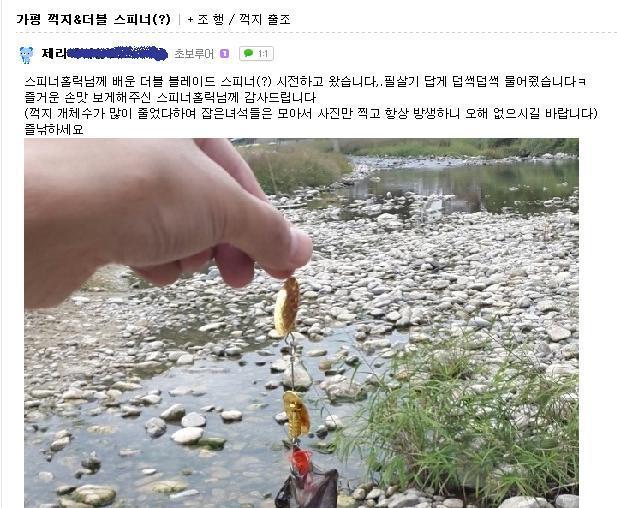Click the blue bear avatar icon
617x508 pixels.
26,55
